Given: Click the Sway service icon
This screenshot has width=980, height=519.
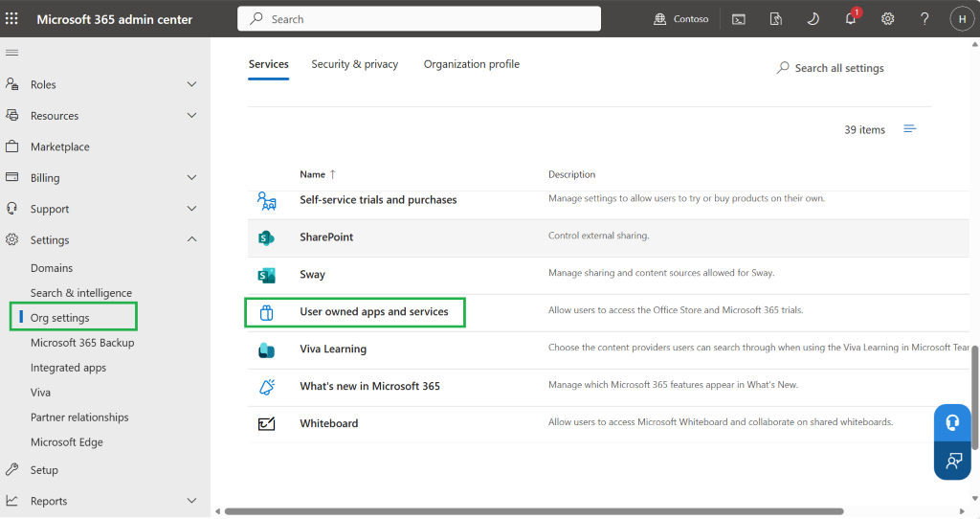Looking at the screenshot, I should (267, 275).
